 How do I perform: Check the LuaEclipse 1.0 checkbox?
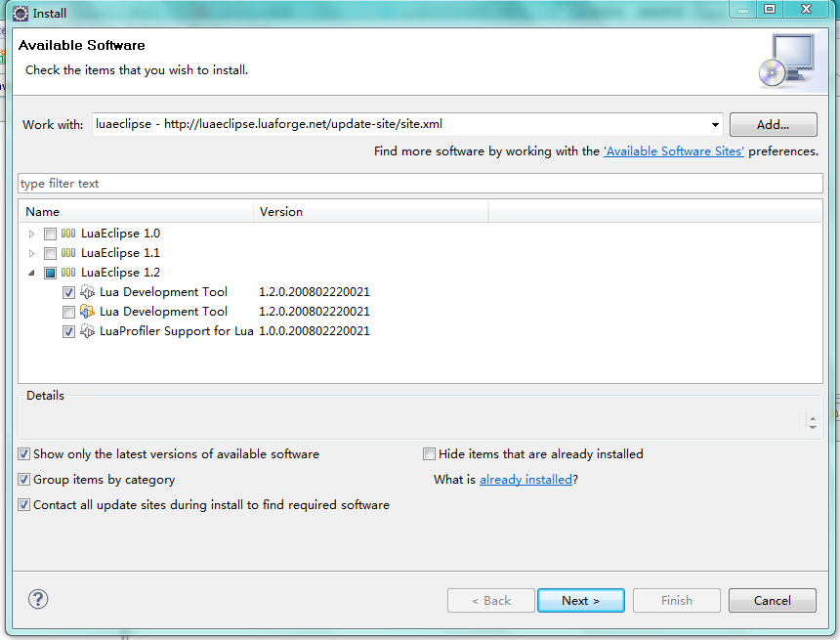click(x=51, y=234)
